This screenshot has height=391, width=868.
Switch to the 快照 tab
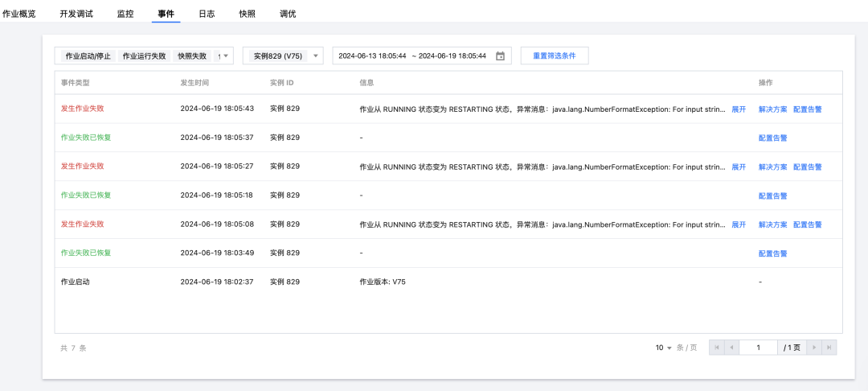(x=247, y=14)
